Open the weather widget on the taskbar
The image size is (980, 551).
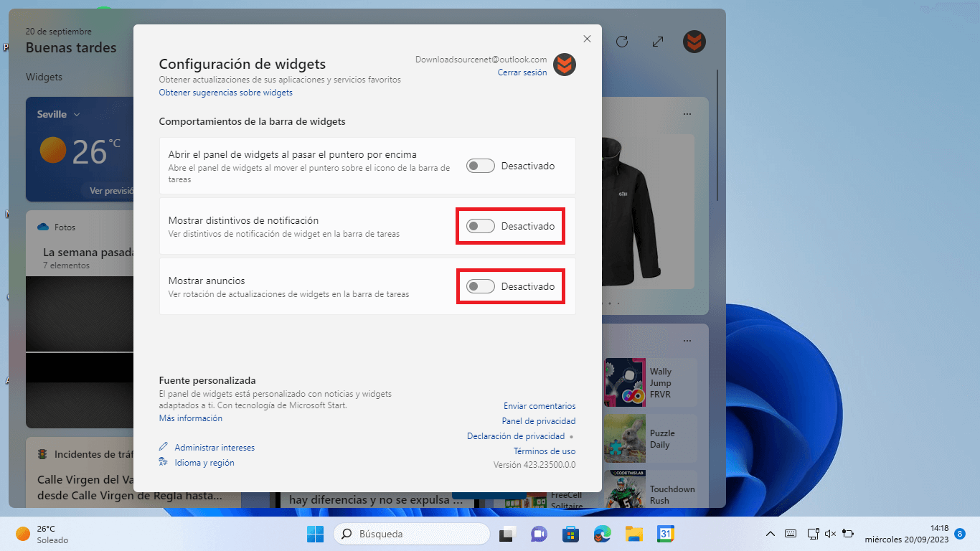42,534
